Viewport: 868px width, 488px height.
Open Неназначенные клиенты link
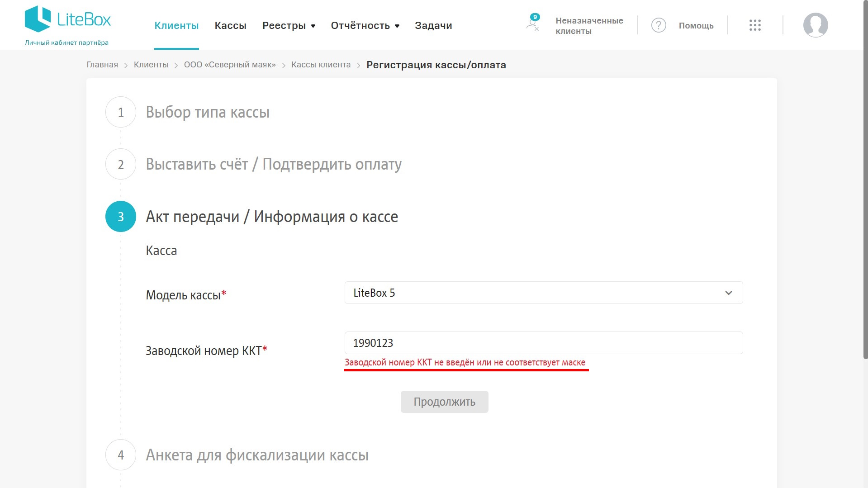click(x=589, y=26)
